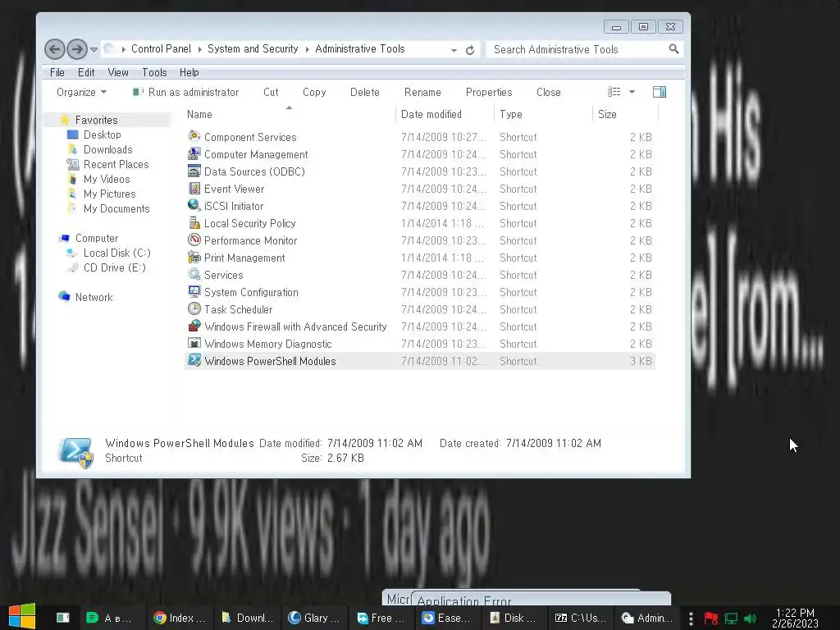Viewport: 840px width, 630px height.
Task: Open recent pages dropdown next to Forward
Action: (94, 50)
